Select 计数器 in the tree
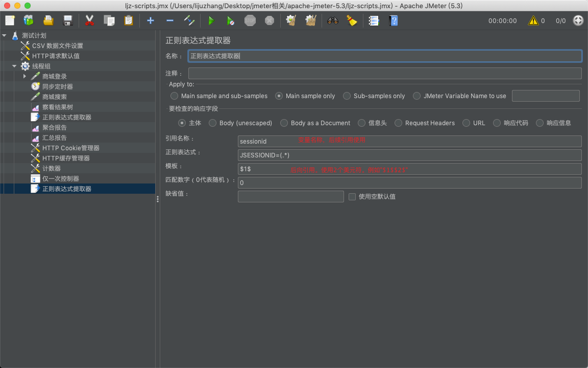This screenshot has width=588, height=368. click(52, 168)
